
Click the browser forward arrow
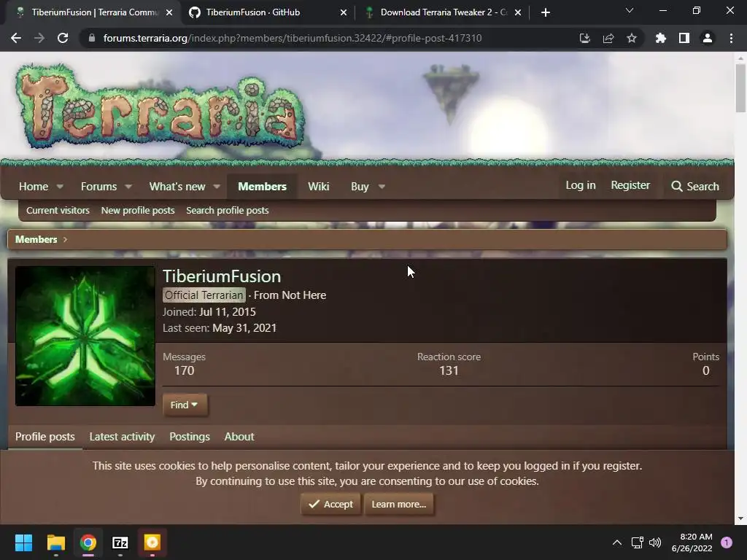(x=39, y=38)
